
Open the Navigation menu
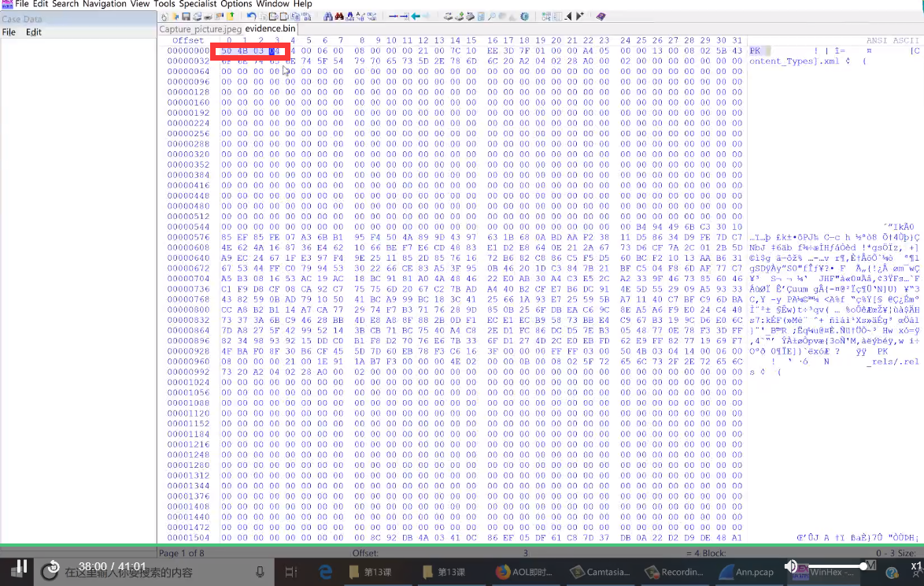[x=104, y=4]
